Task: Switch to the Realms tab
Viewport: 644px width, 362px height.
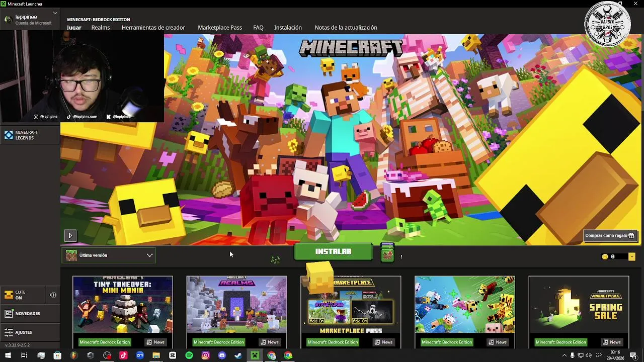Action: pos(101,28)
